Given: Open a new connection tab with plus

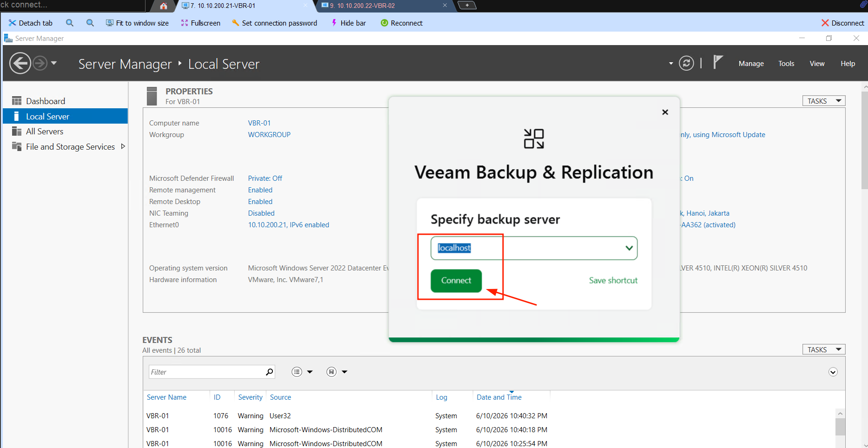Looking at the screenshot, I should pyautogui.click(x=467, y=5).
